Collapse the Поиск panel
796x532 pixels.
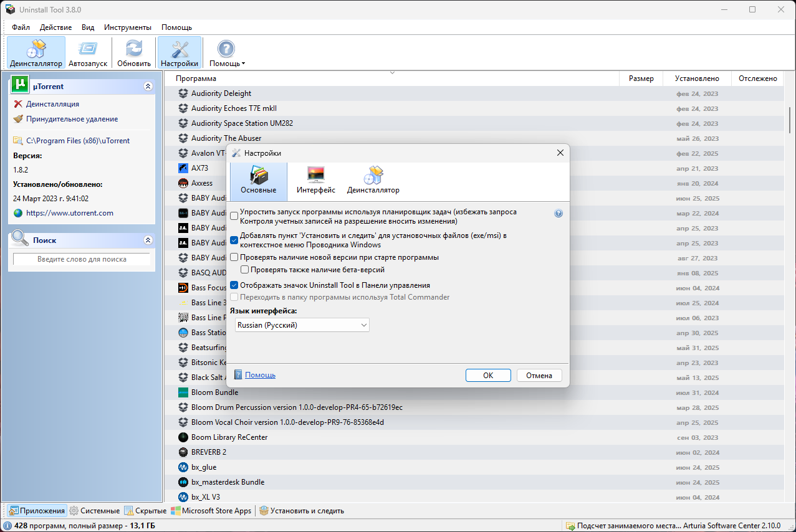point(148,240)
